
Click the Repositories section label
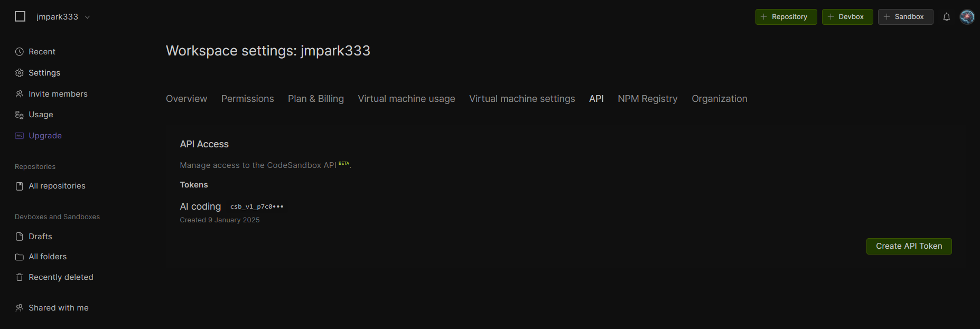coord(35,167)
